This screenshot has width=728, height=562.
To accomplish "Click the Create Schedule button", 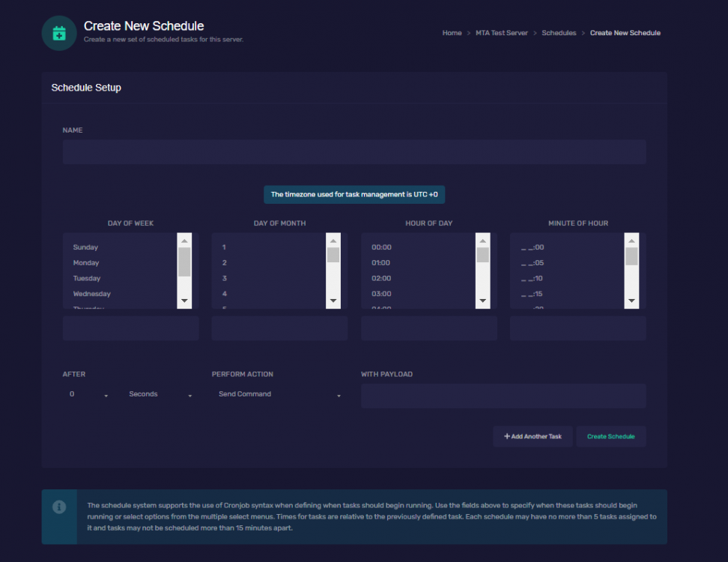I will pyautogui.click(x=610, y=436).
